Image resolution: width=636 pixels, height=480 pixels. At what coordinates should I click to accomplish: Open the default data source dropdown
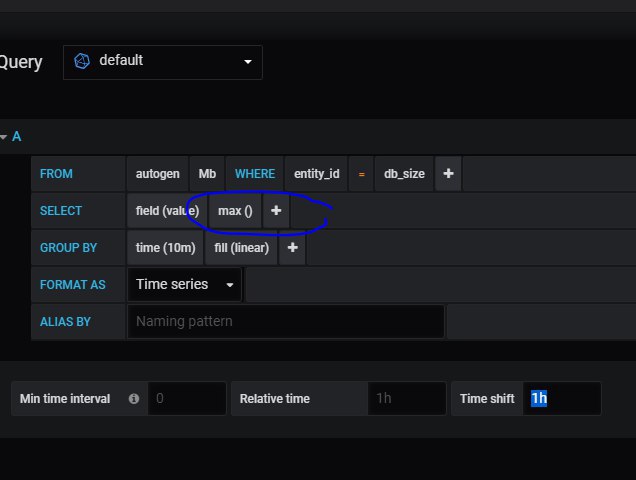[163, 62]
